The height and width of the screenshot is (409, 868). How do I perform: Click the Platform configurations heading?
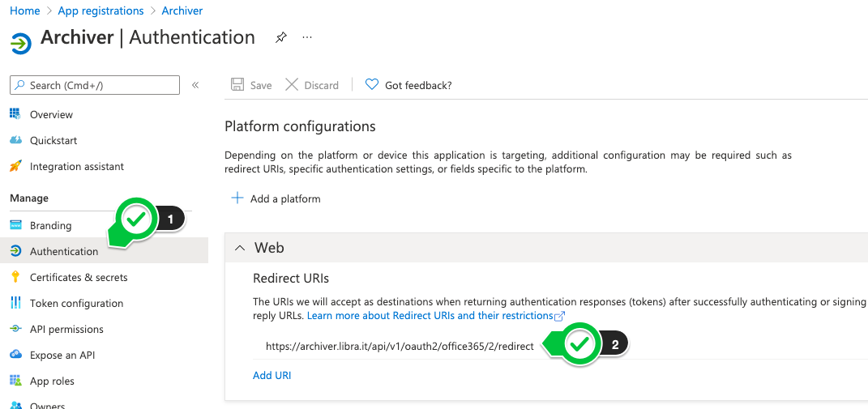pyautogui.click(x=300, y=126)
